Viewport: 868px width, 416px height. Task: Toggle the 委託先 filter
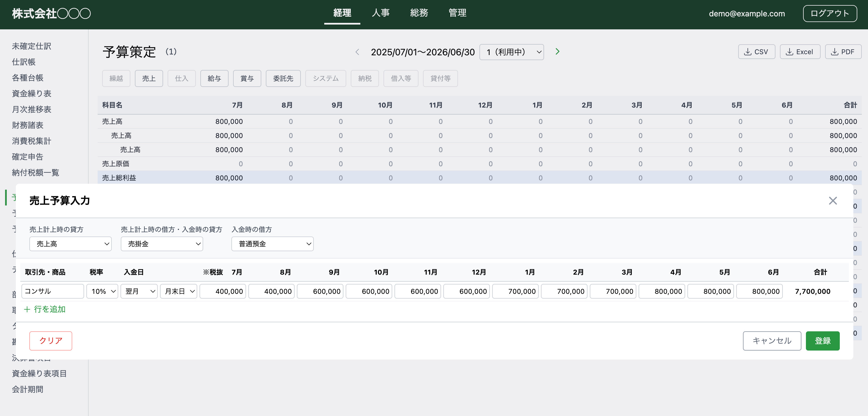tap(283, 78)
